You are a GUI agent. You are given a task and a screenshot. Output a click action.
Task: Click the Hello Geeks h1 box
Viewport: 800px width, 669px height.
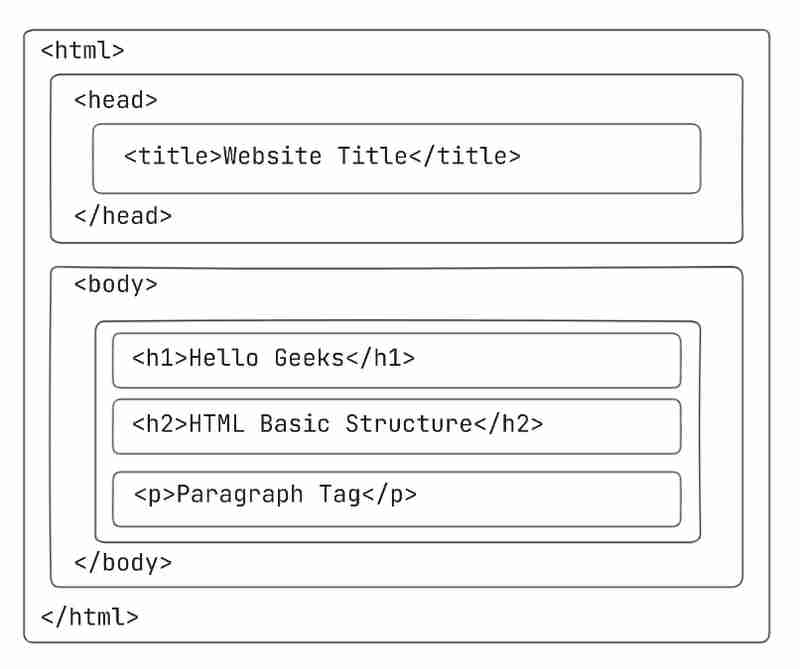pyautogui.click(x=397, y=360)
